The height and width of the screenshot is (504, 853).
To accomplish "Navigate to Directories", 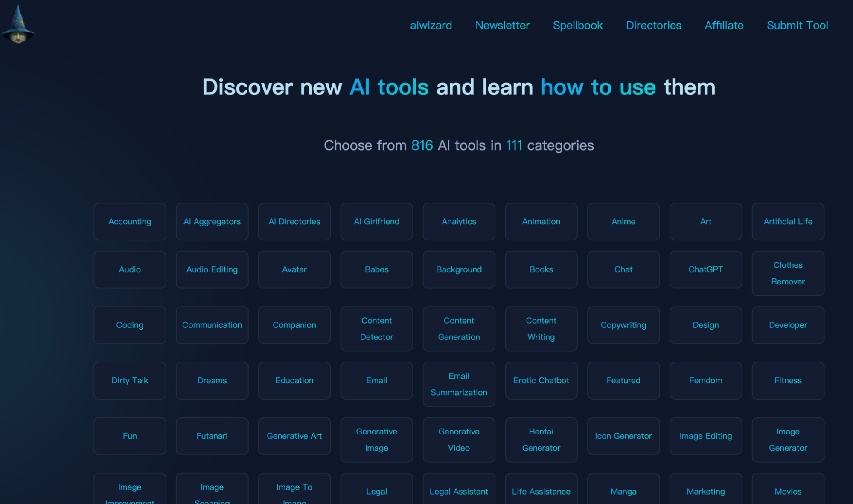I will pos(653,26).
